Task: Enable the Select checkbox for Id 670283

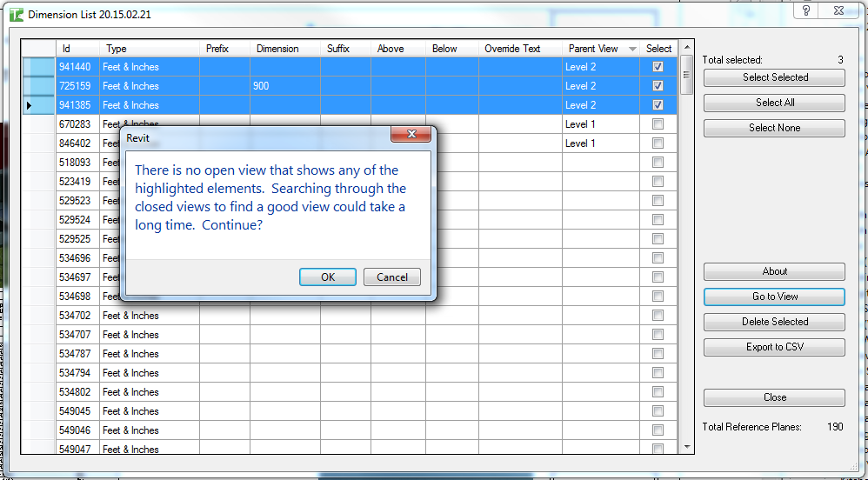Action: [x=658, y=124]
